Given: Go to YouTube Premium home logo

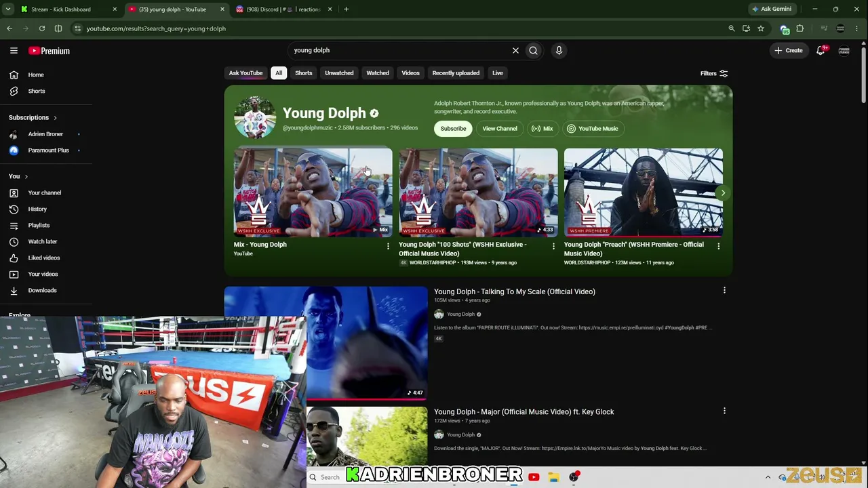Looking at the screenshot, I should (49, 51).
